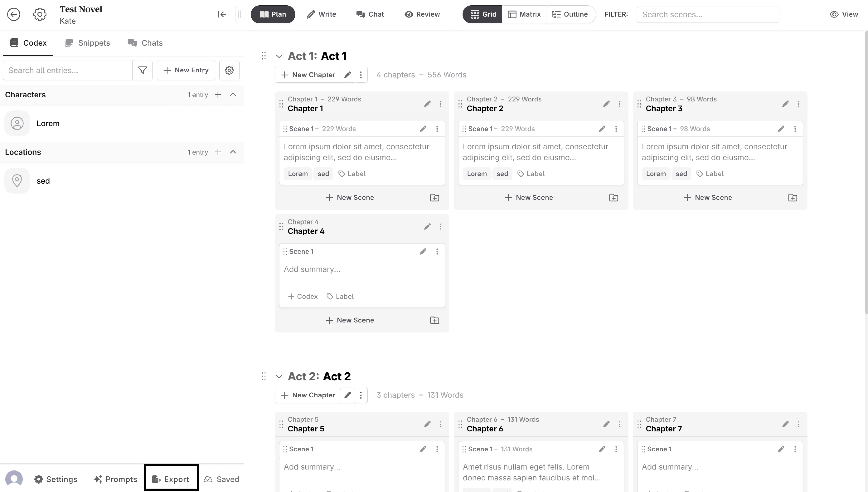Collapse the sidebar panel
The image size is (868, 492).
click(222, 14)
